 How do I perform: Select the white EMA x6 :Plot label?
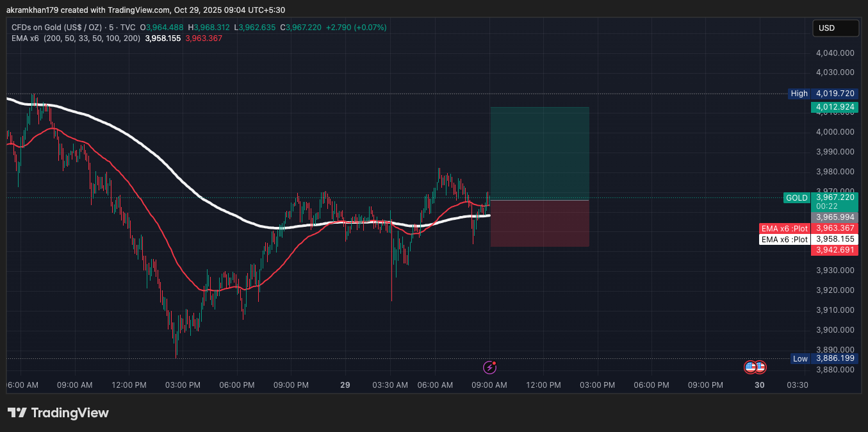(784, 239)
